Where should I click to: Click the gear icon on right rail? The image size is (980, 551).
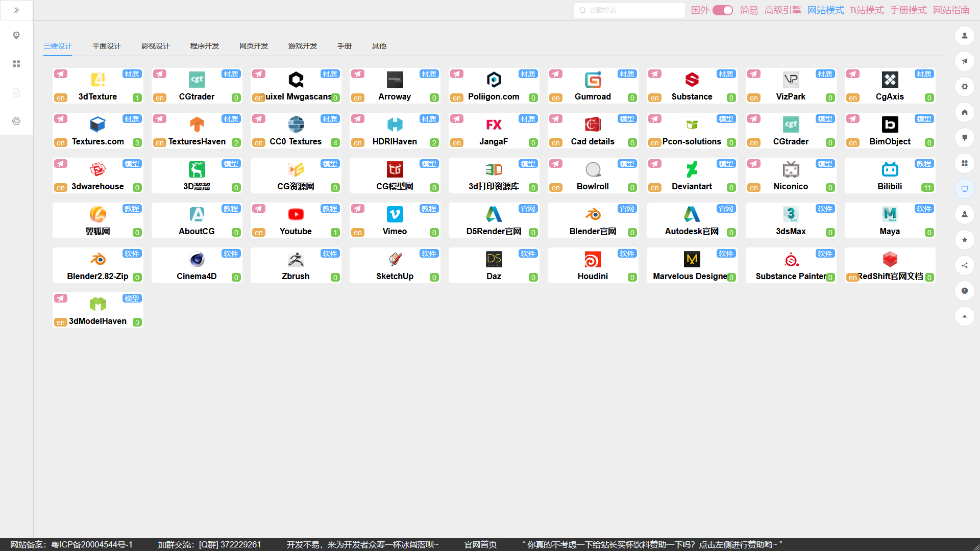[964, 87]
